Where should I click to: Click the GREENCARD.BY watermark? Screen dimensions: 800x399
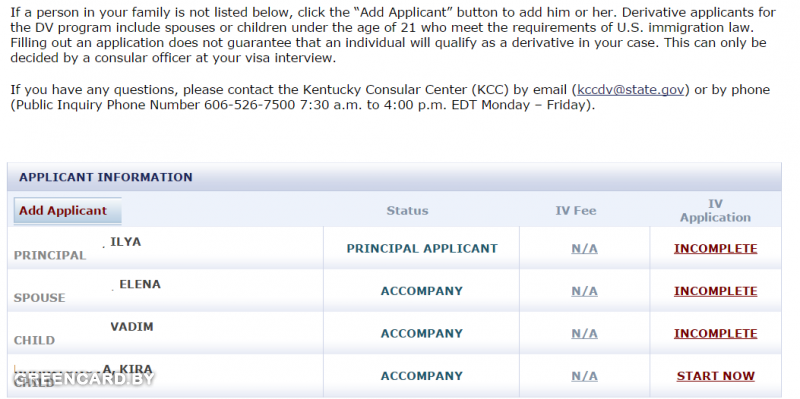(83, 379)
